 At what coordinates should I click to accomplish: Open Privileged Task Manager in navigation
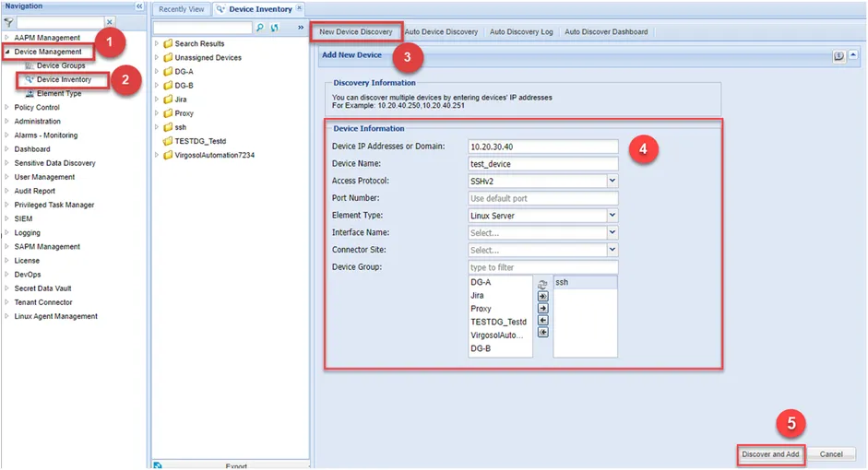[54, 205]
